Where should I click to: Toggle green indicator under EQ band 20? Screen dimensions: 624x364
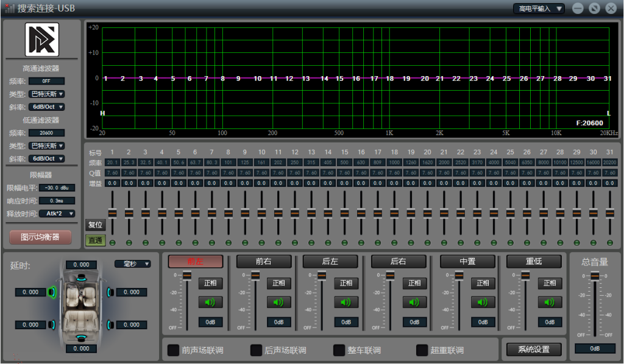(x=427, y=243)
